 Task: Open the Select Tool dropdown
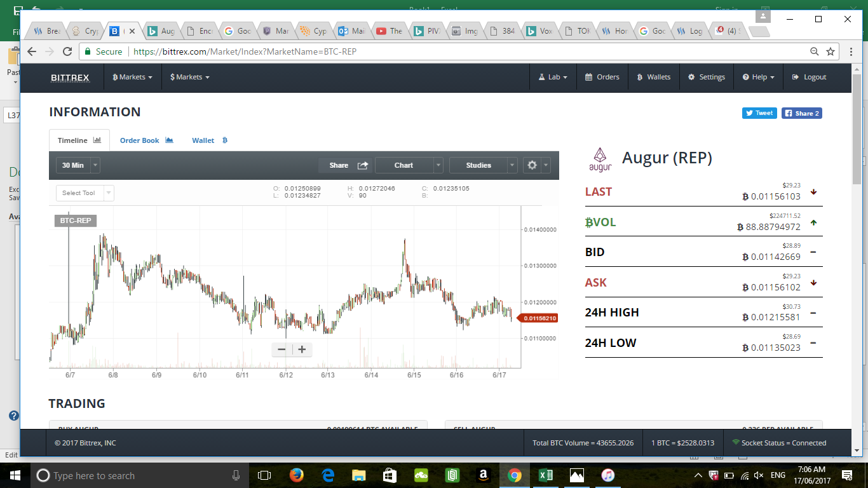85,193
